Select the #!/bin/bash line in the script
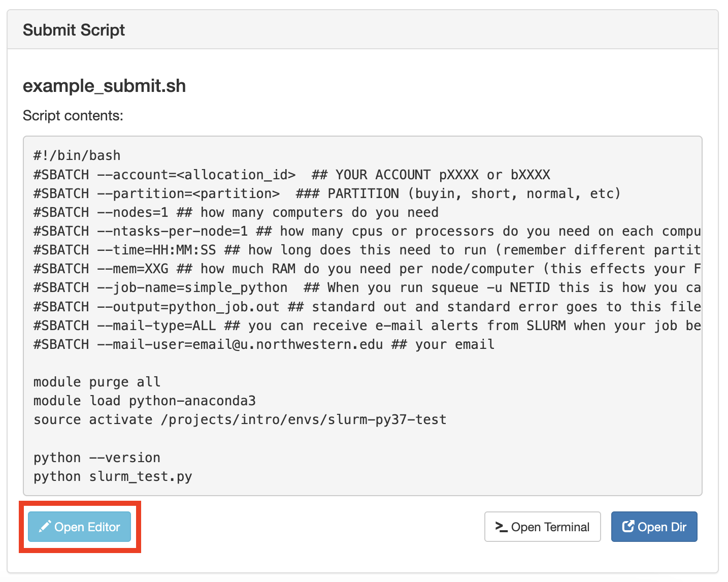 (x=76, y=155)
